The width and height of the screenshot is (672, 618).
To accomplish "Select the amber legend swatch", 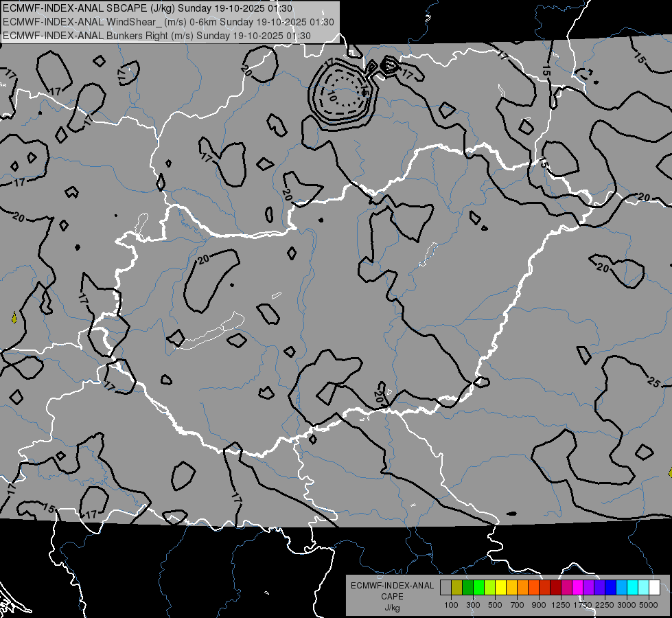I will point(512,588).
